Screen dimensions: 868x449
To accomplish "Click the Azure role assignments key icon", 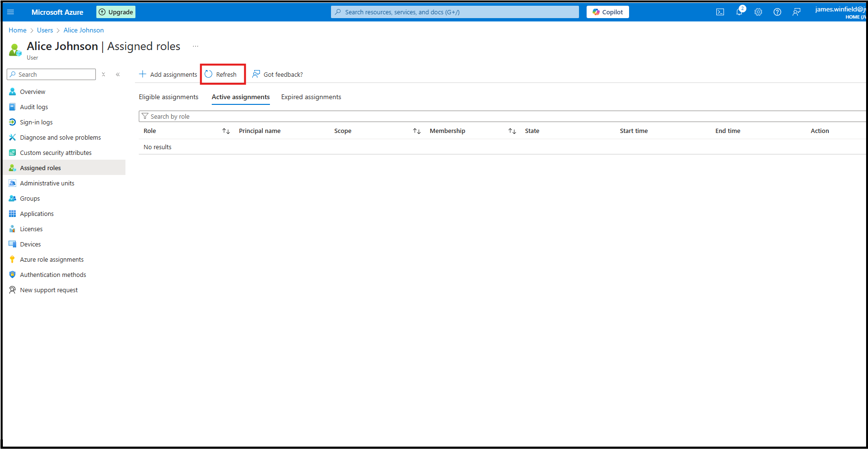I will (12, 259).
